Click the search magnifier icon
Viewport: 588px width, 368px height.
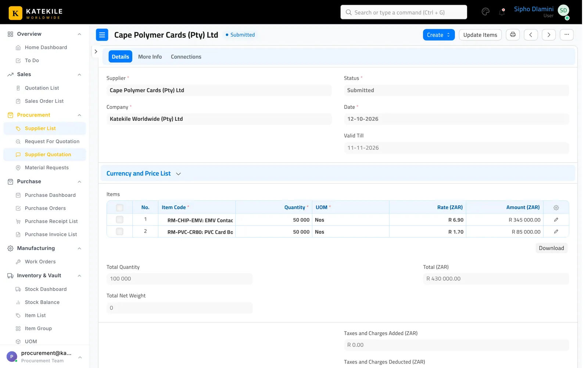(349, 12)
